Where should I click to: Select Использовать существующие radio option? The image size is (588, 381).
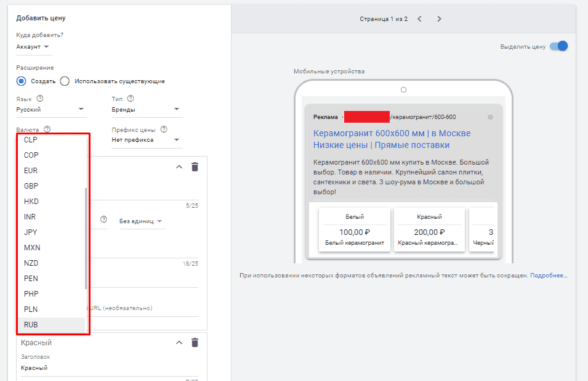point(65,81)
